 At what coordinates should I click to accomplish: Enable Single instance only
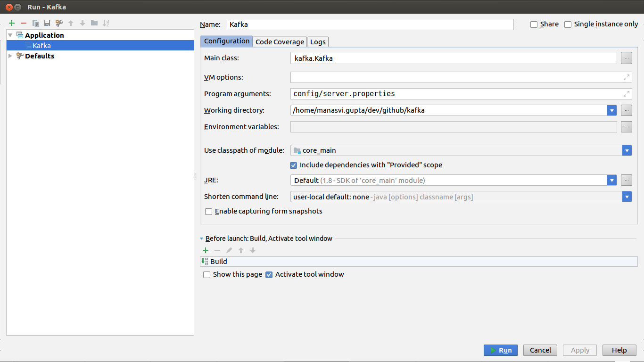pos(568,25)
